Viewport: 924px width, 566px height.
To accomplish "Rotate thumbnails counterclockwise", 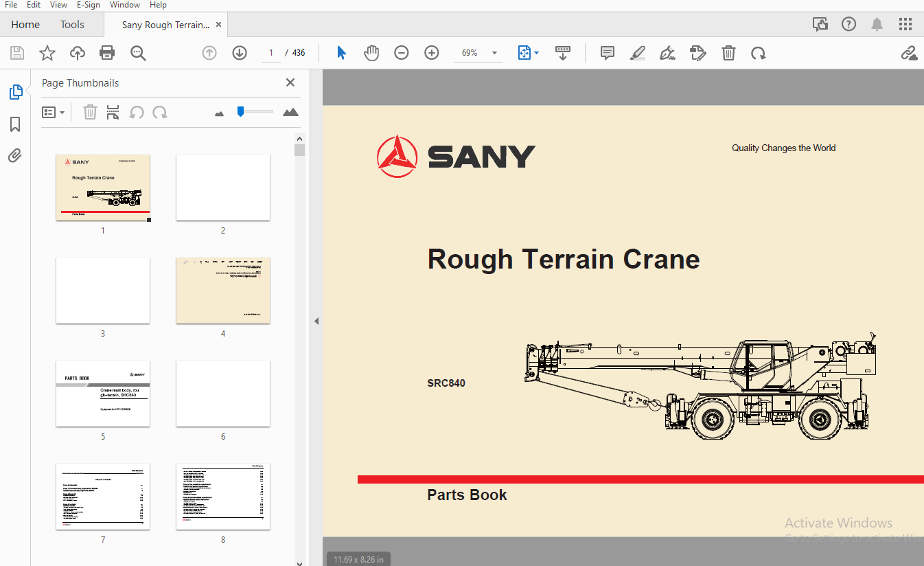I will tap(137, 112).
